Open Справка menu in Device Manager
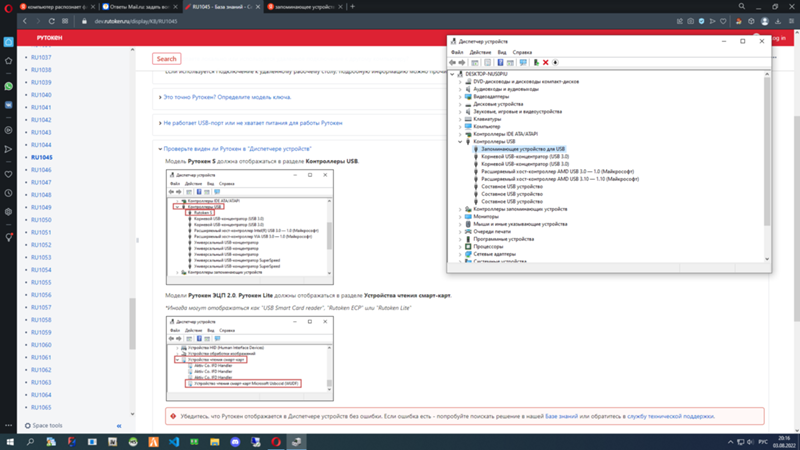The image size is (800, 450). pos(522,52)
